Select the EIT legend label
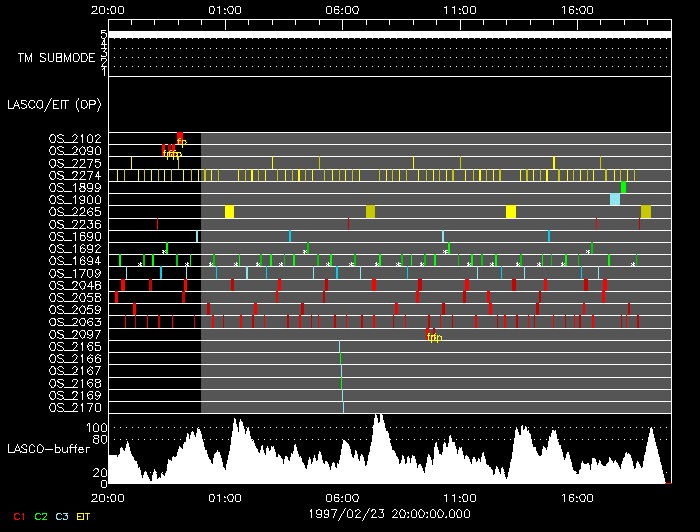The width and height of the screenshot is (700, 532). coord(84,516)
